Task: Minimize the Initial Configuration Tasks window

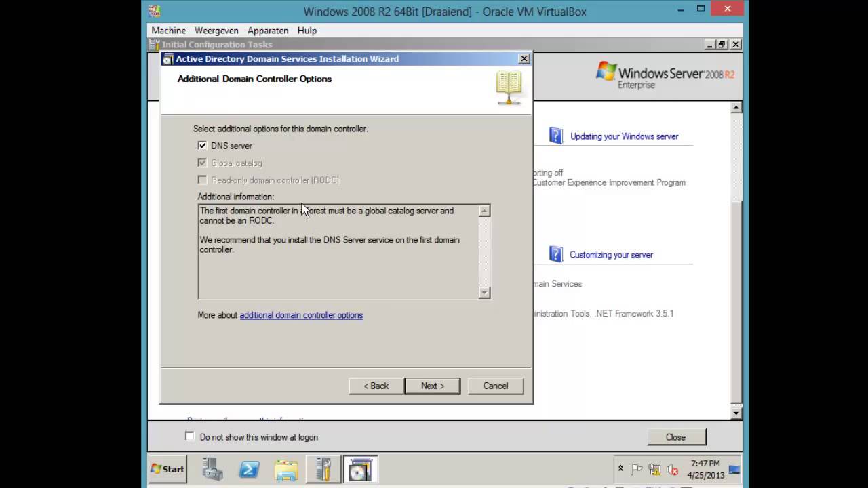Action: coord(710,45)
